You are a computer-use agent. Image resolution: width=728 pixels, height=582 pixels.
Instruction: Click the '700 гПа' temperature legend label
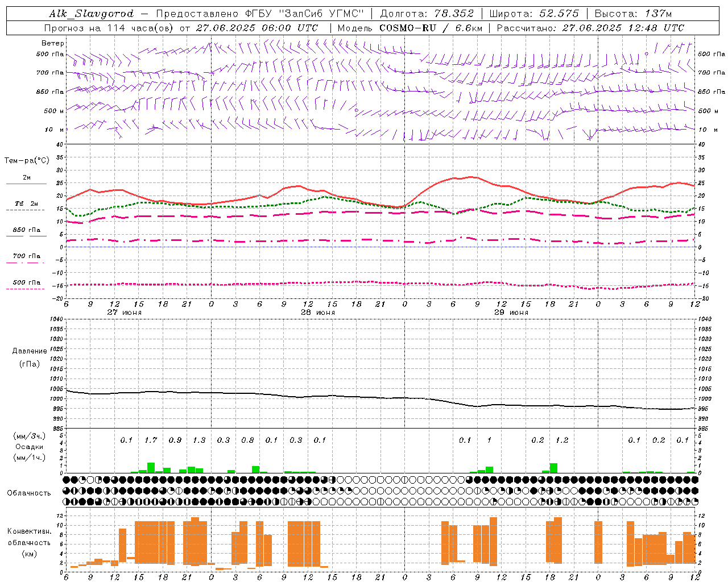click(26, 256)
